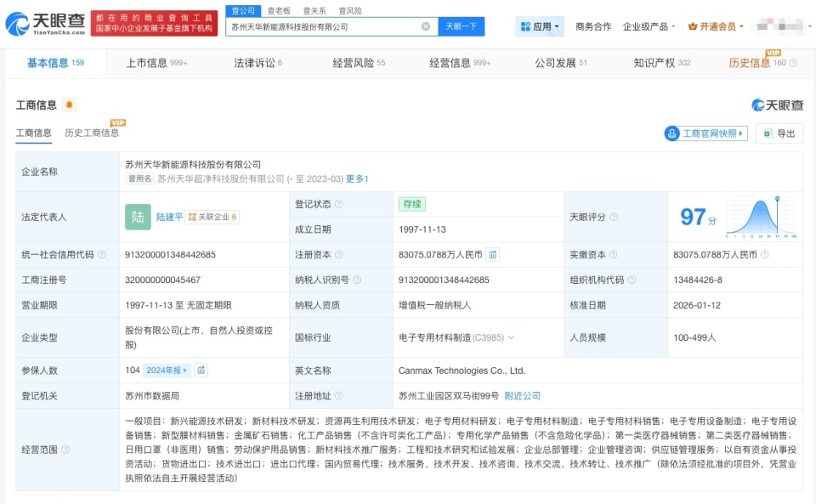Click approval date 2026-01-12

pyautogui.click(x=697, y=305)
